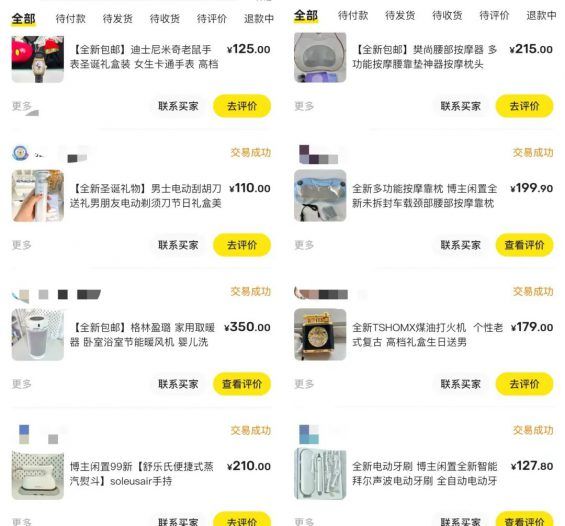Open the Mickey Mouse watch product thumbnail

38,59
